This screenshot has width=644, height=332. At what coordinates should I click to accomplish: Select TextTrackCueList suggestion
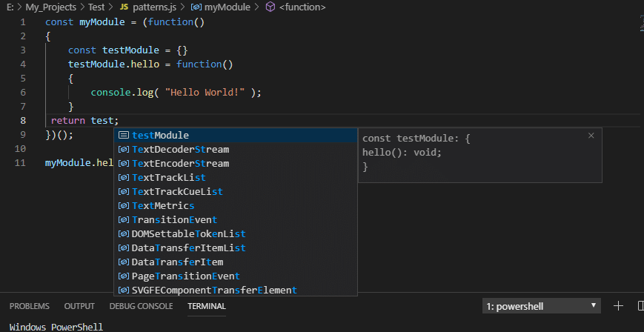(x=236, y=191)
